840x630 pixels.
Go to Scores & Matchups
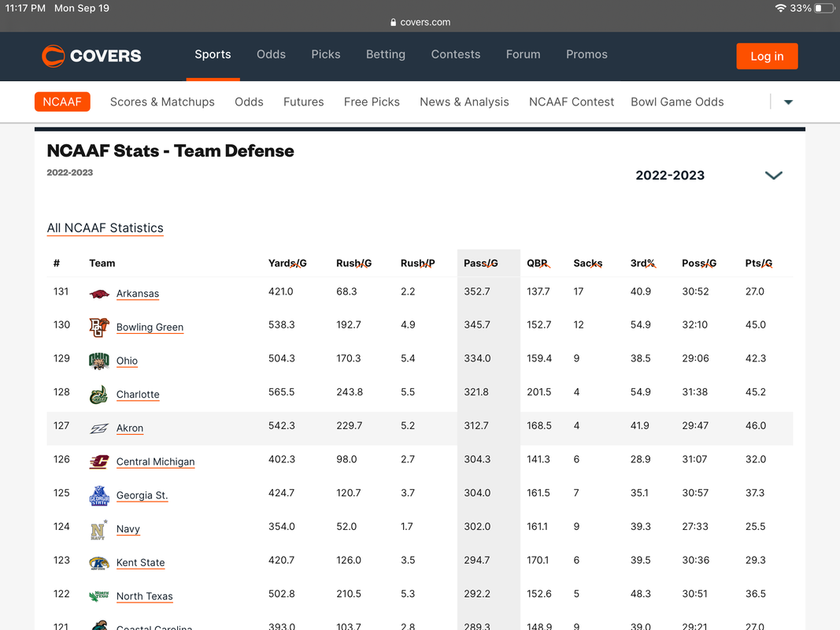coord(162,102)
